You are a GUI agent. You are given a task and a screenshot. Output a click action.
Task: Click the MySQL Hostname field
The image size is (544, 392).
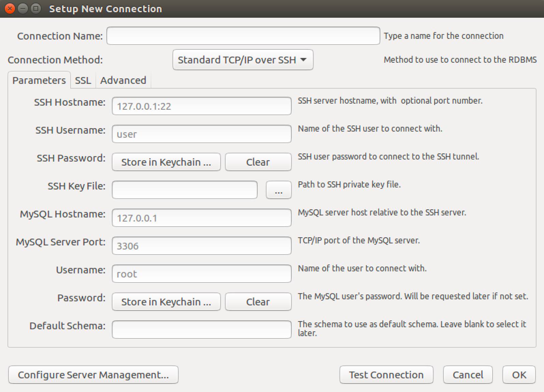click(201, 218)
